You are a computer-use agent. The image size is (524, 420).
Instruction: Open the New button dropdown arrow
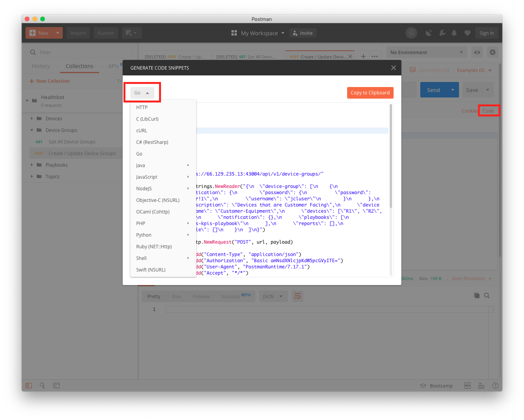coord(57,33)
